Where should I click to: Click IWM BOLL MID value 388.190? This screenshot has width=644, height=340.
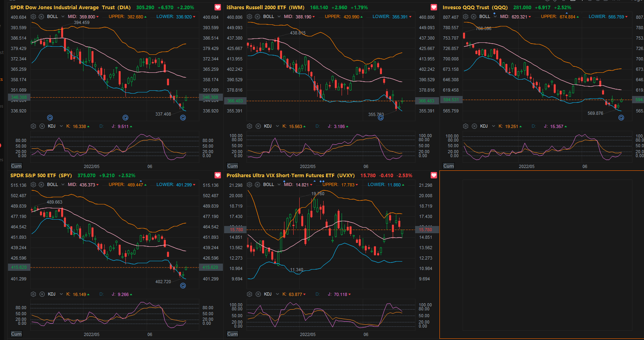point(303,17)
